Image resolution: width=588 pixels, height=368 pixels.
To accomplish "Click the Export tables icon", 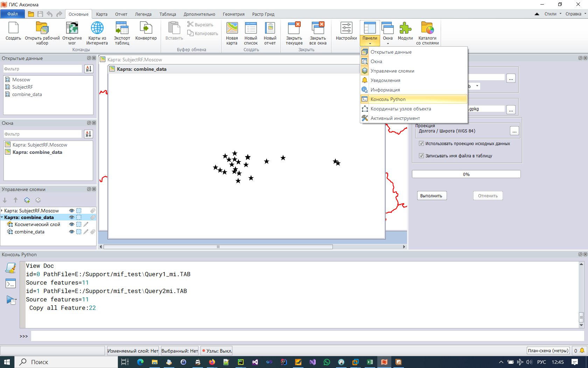I will (x=122, y=32).
